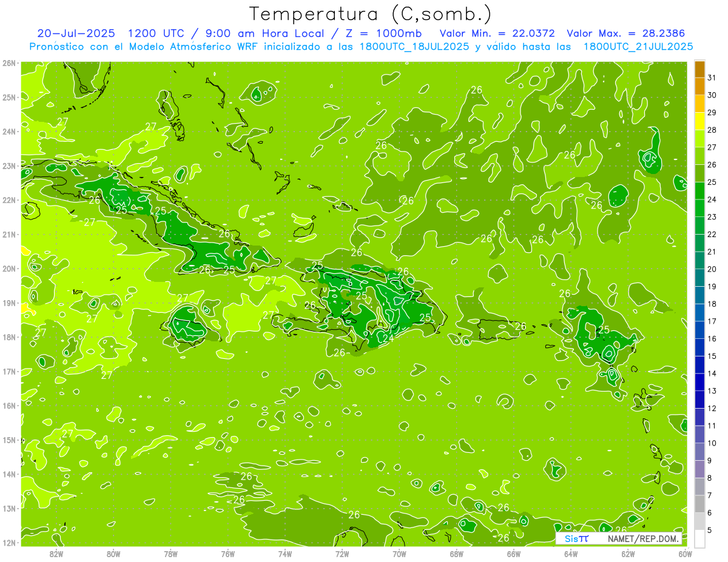Click the "68W" longitude axis label
The height and width of the screenshot is (562, 728).
(x=457, y=554)
